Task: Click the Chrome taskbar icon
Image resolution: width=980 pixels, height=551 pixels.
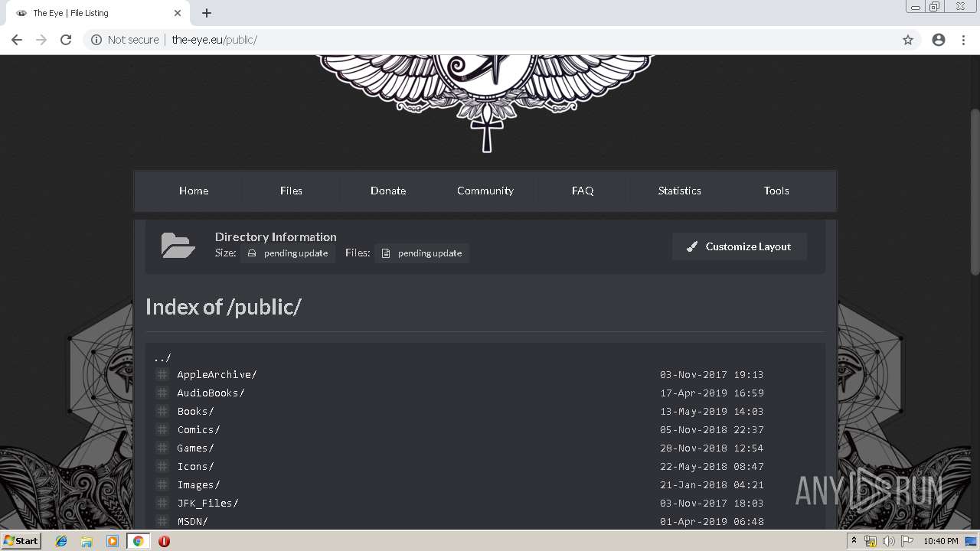Action: [x=139, y=541]
